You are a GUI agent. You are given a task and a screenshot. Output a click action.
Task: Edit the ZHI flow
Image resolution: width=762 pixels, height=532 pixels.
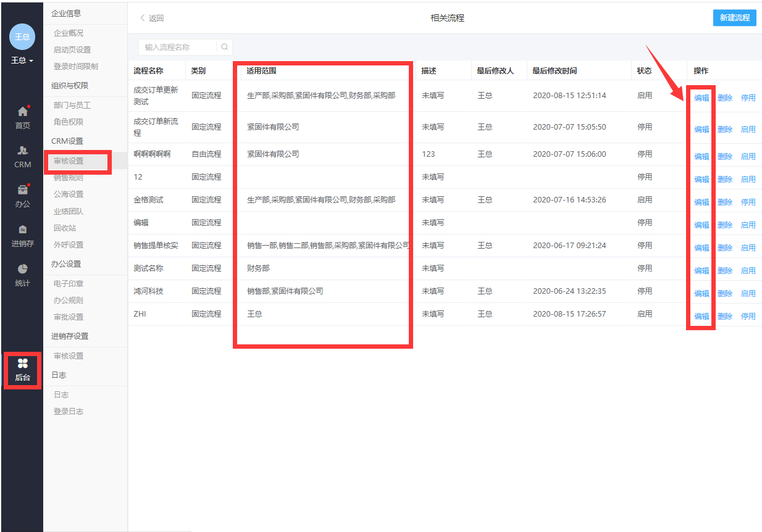click(x=701, y=317)
